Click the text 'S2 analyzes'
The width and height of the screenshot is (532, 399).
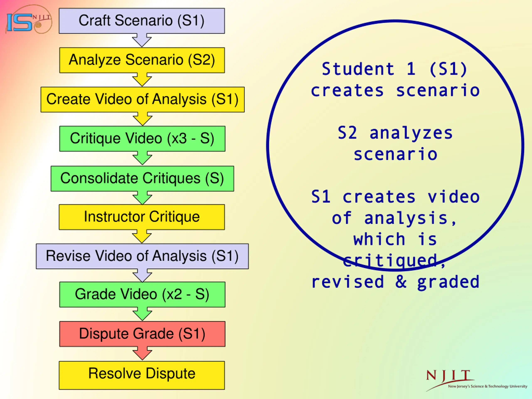(x=395, y=133)
